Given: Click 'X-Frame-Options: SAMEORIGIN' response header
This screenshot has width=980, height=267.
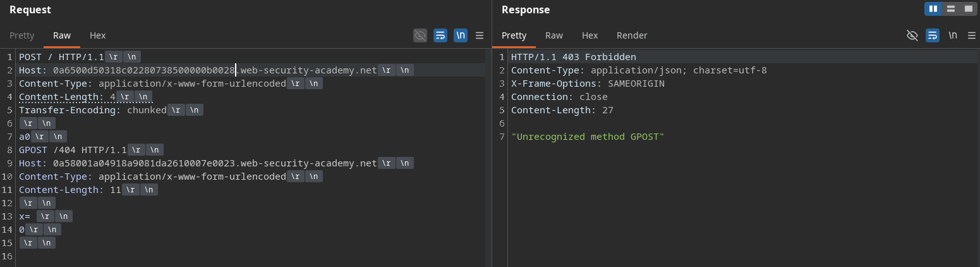Looking at the screenshot, I should point(588,84).
